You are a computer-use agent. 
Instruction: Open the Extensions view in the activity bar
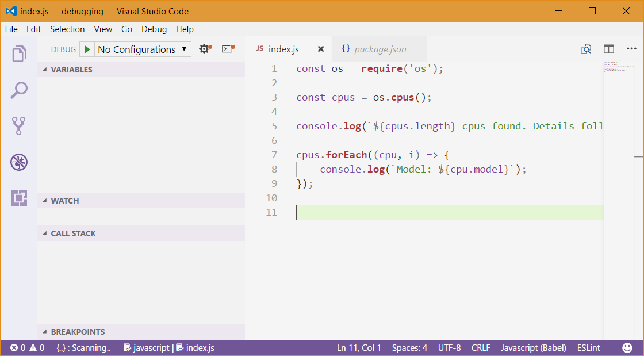(x=19, y=198)
